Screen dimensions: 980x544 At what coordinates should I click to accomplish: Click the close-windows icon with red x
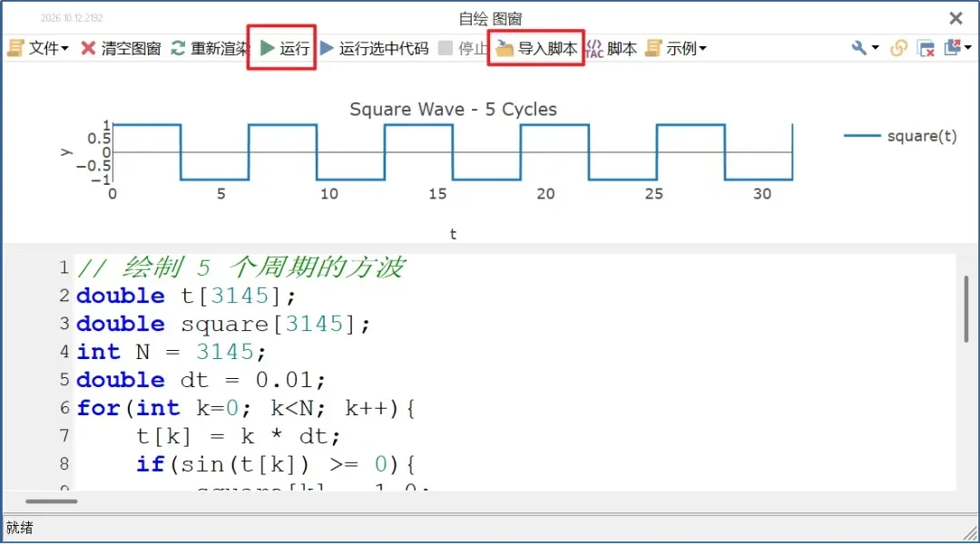[x=926, y=48]
